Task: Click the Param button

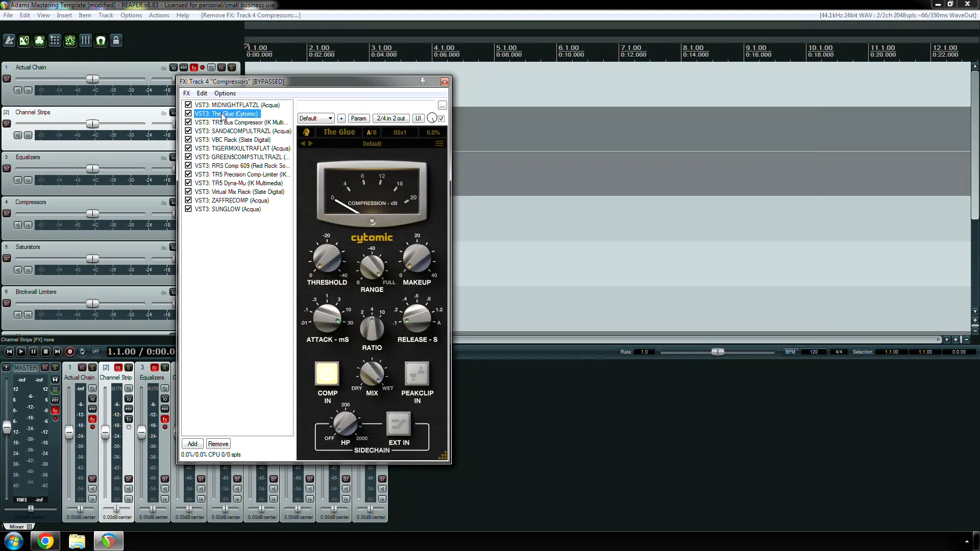Action: [x=359, y=118]
